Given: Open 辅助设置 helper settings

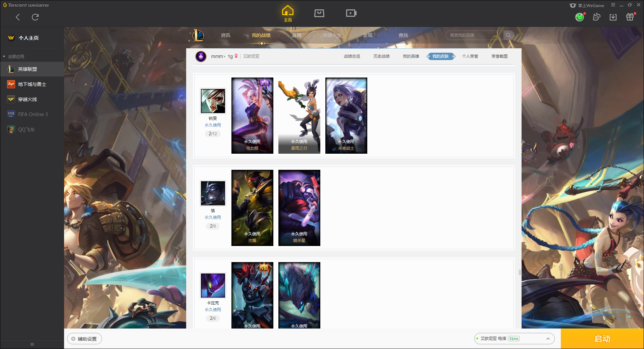Looking at the screenshot, I should pos(85,339).
